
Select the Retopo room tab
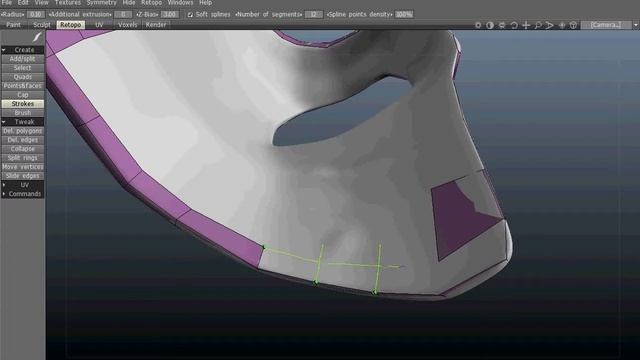71,25
